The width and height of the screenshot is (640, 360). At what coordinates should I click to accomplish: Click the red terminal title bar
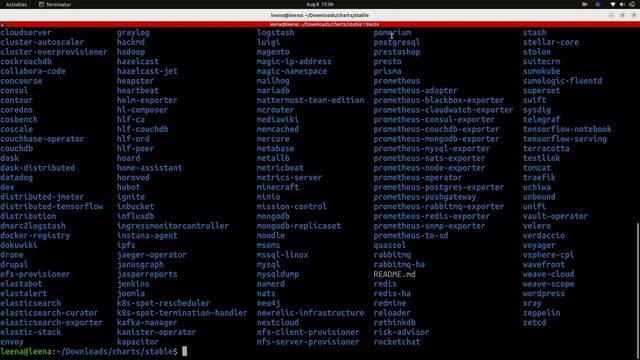(x=320, y=24)
